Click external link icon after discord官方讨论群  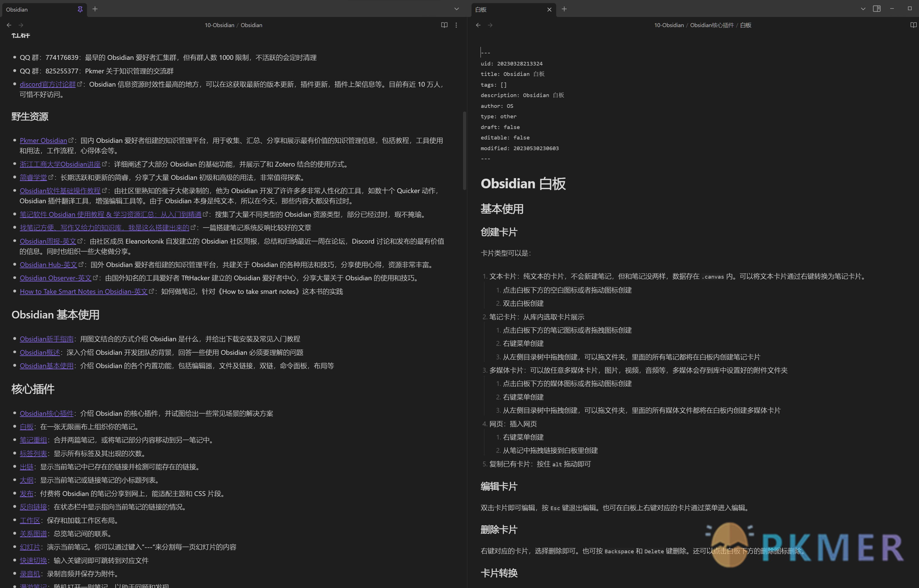click(x=79, y=84)
